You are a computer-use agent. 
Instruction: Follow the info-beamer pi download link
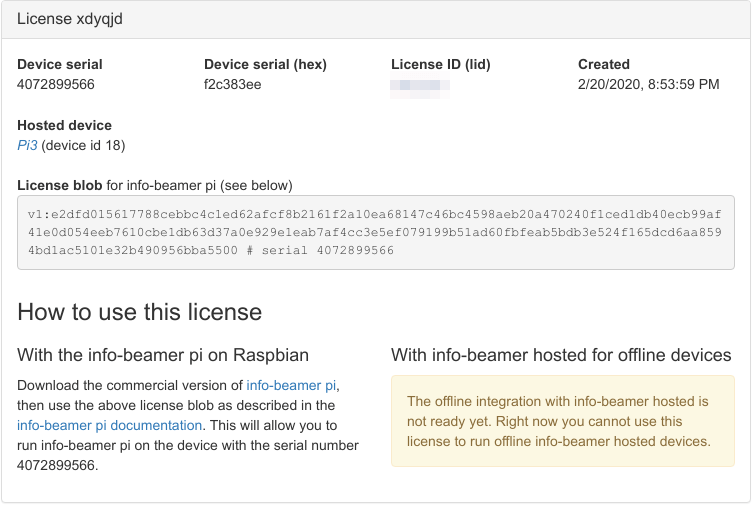(291, 385)
